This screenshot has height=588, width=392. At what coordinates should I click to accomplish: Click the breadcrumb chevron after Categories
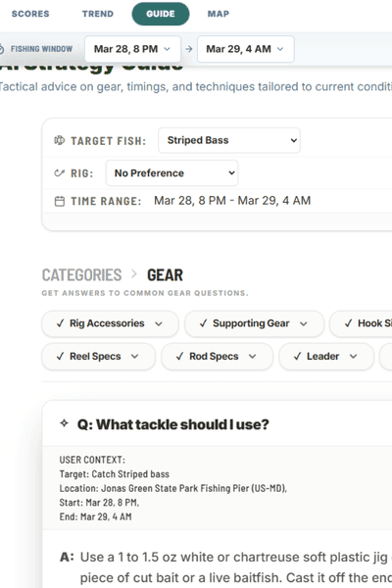(x=134, y=274)
